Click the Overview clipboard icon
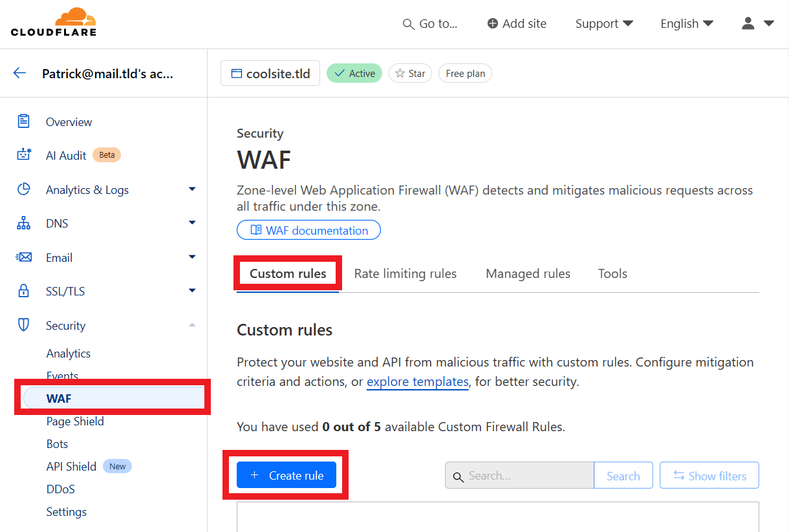 pos(24,121)
